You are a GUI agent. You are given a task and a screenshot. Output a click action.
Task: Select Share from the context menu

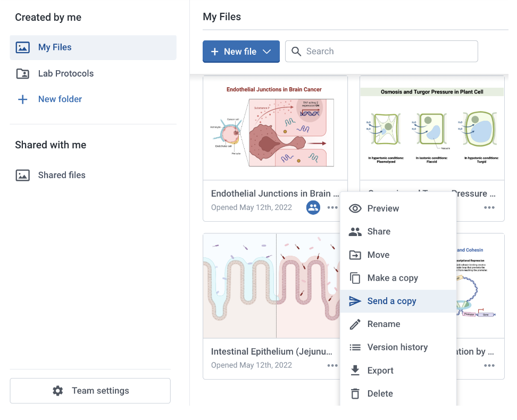tap(398, 231)
